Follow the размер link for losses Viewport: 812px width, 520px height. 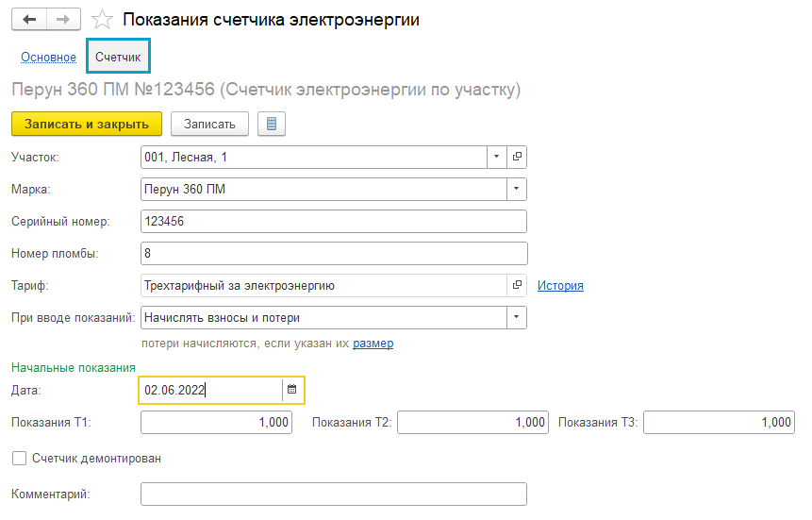click(373, 344)
